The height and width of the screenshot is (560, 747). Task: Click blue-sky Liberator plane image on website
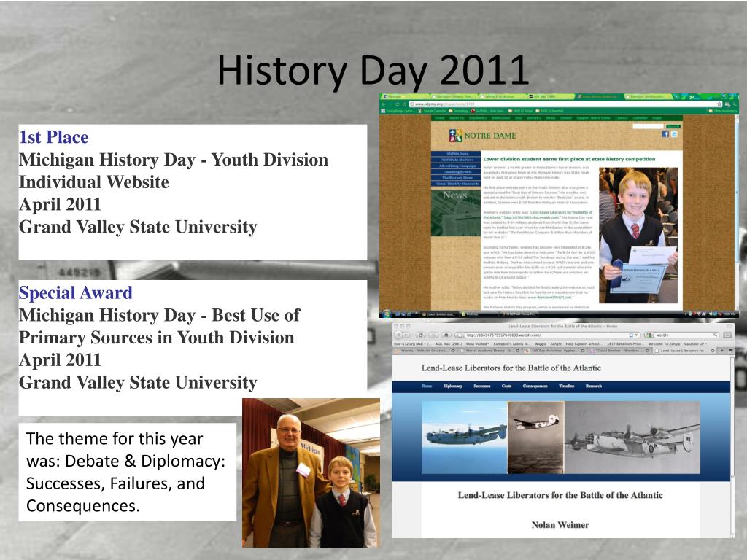465,437
